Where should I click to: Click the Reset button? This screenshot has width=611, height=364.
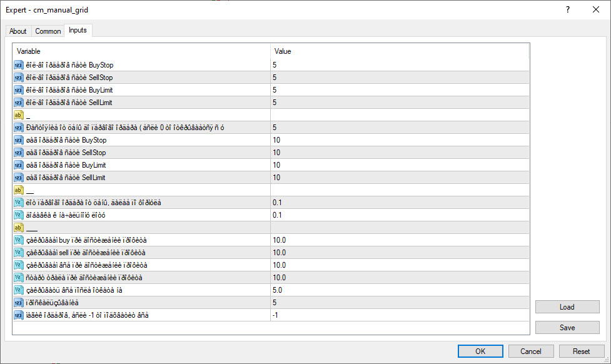pyautogui.click(x=582, y=351)
